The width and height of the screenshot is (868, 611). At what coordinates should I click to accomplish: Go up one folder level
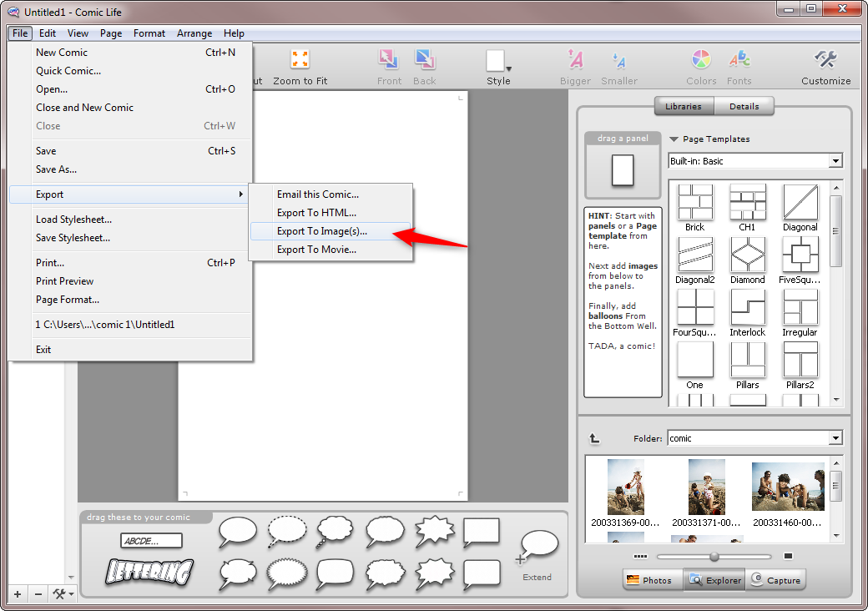[595, 438]
